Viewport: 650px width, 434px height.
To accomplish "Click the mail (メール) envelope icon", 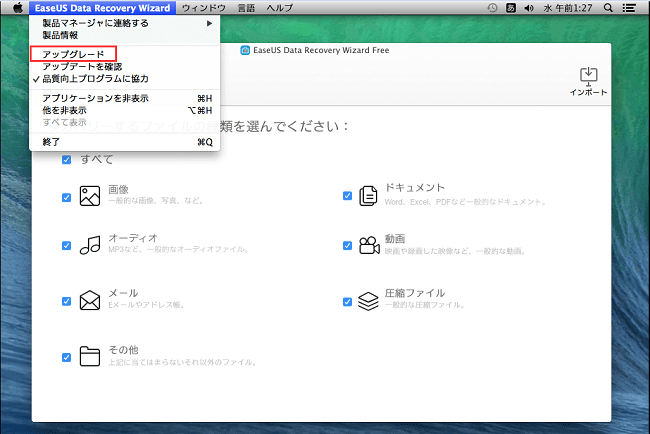I will point(90,301).
